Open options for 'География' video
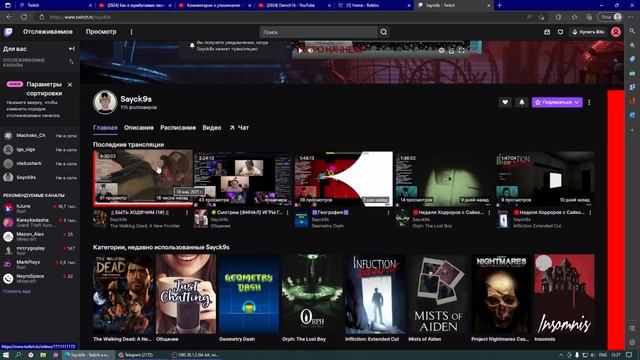Screen dimensions: 640x360 pyautogui.click(x=388, y=213)
